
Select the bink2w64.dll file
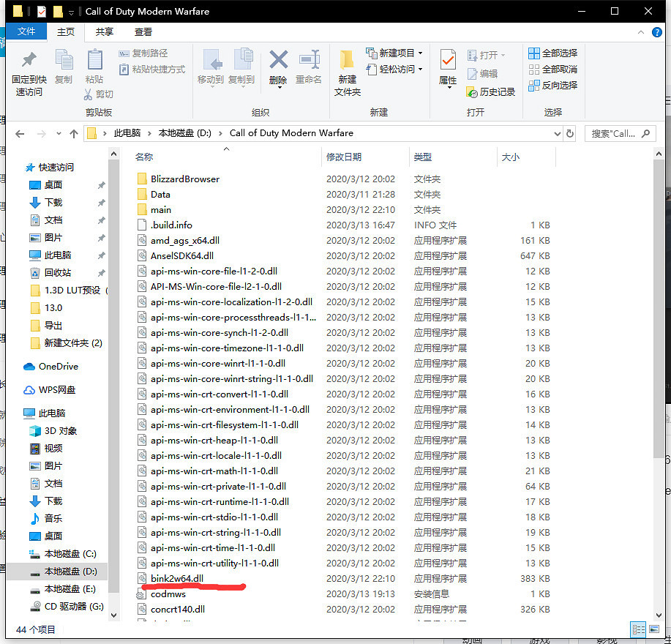(177, 578)
